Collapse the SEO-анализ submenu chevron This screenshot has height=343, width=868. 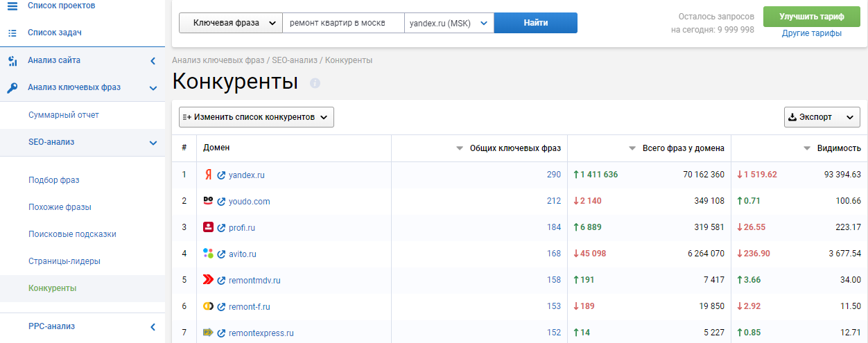pos(153,143)
